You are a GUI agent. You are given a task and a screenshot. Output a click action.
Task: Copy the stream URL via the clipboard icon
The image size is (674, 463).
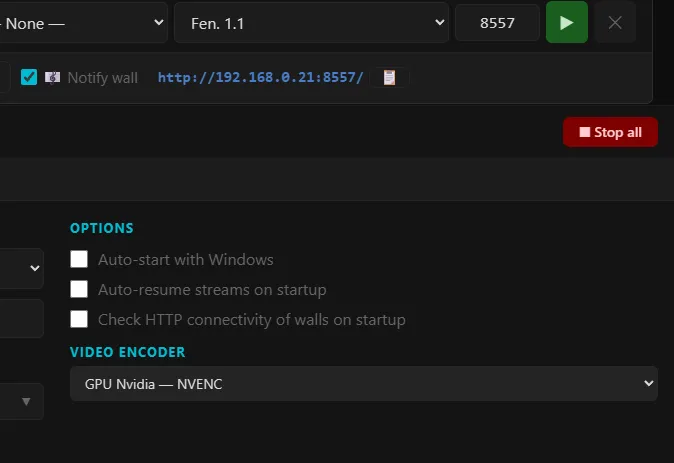[x=389, y=77]
